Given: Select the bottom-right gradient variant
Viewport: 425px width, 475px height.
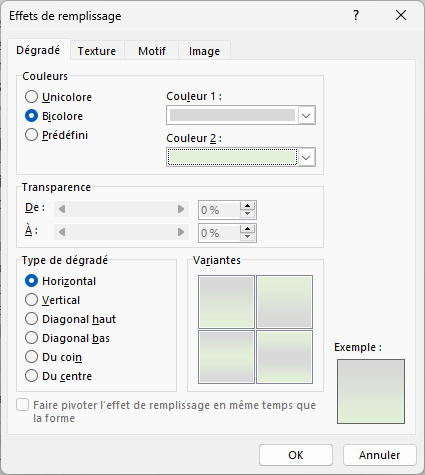Looking at the screenshot, I should pyautogui.click(x=284, y=357).
